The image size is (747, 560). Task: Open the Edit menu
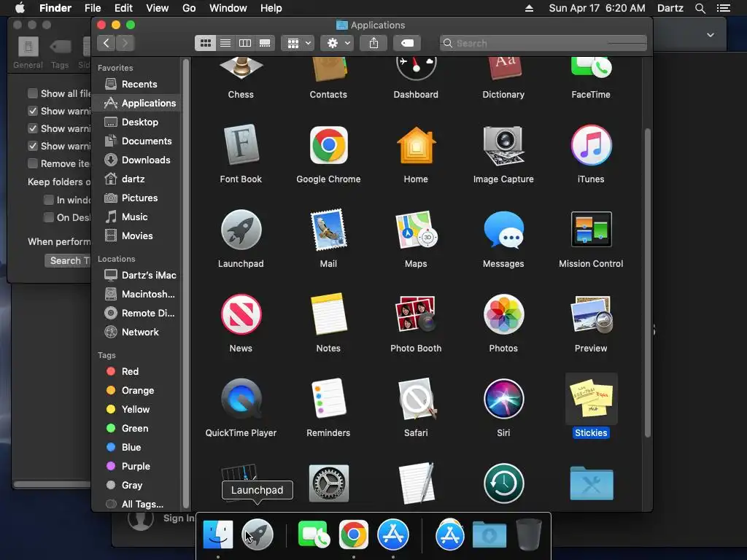123,8
